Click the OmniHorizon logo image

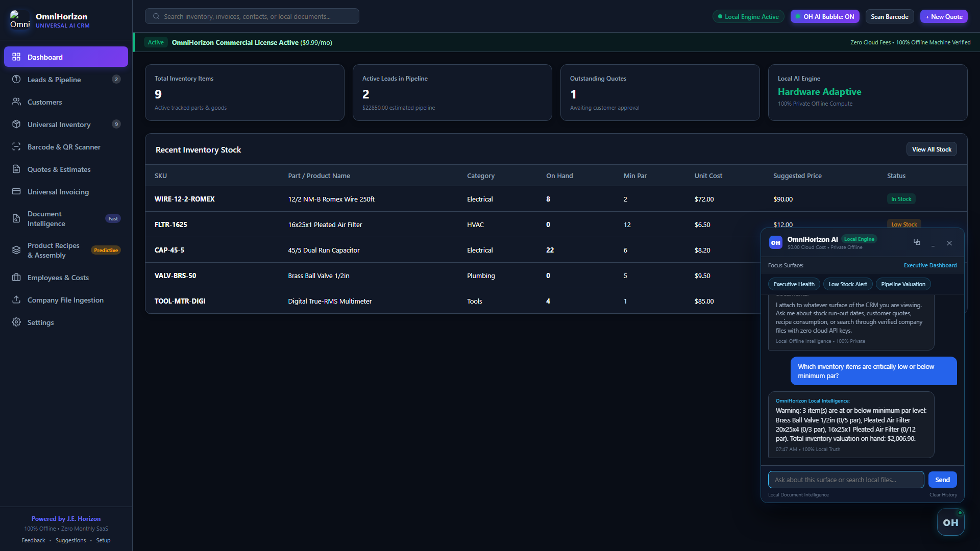[x=20, y=20]
